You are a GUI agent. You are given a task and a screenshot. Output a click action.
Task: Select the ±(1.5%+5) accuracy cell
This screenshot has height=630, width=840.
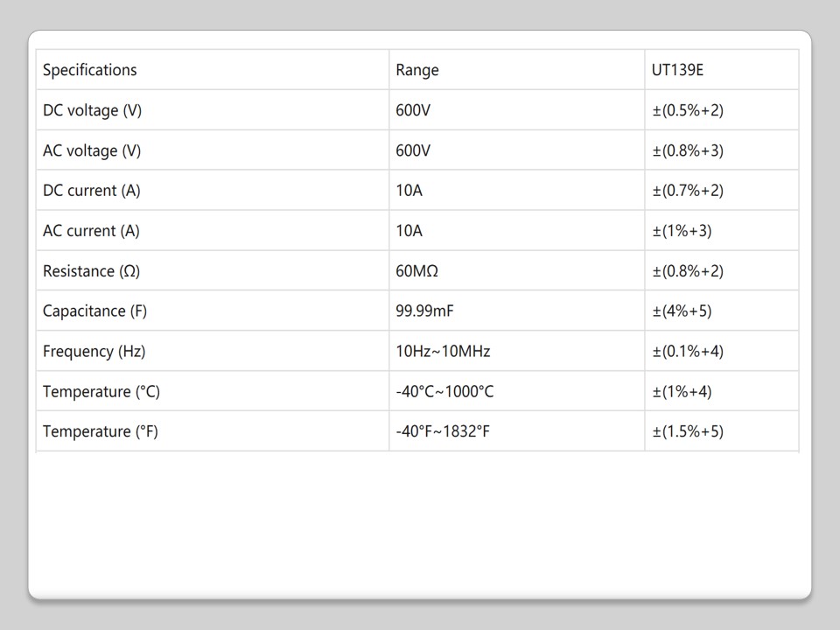(688, 431)
